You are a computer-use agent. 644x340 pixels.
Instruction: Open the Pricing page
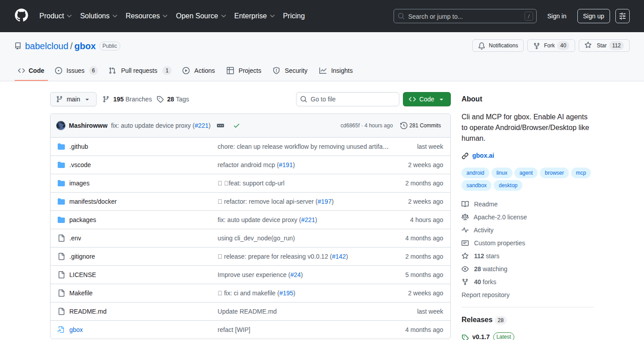pos(294,16)
